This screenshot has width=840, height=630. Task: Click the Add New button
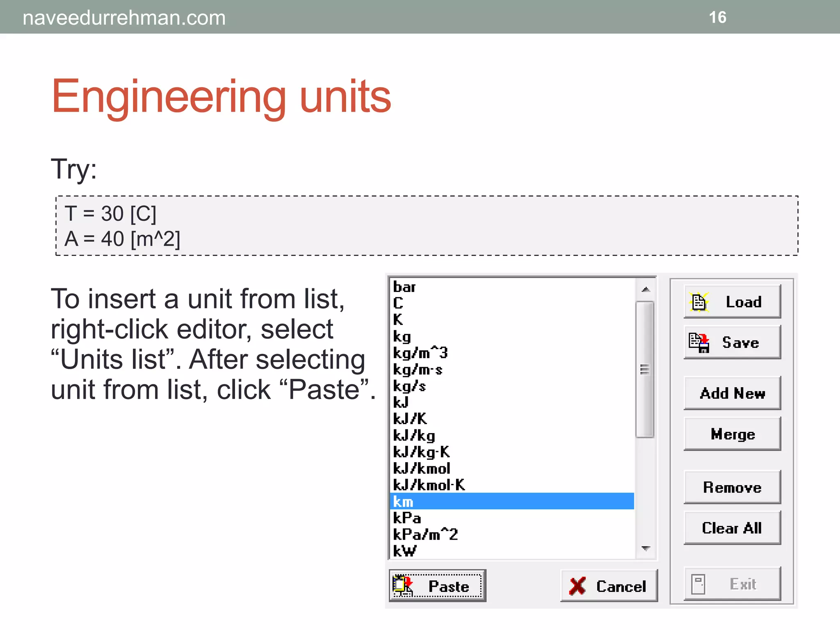point(732,393)
